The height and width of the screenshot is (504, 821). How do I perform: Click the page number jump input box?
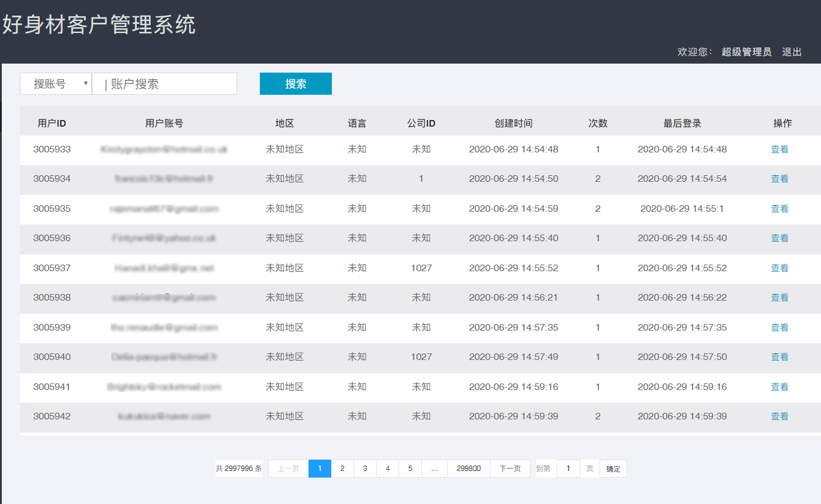click(x=568, y=469)
